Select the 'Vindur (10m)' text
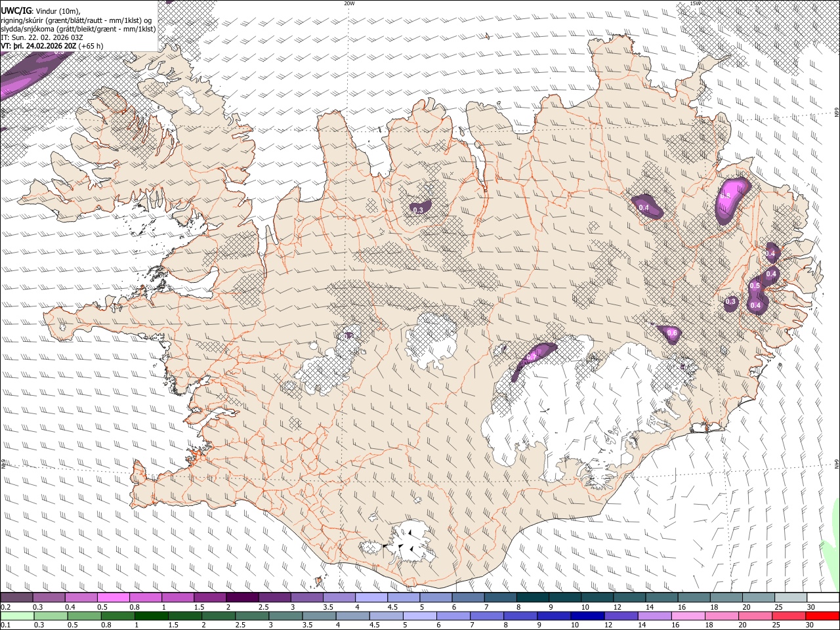Screen dimensions: 840x630 pos(57,10)
